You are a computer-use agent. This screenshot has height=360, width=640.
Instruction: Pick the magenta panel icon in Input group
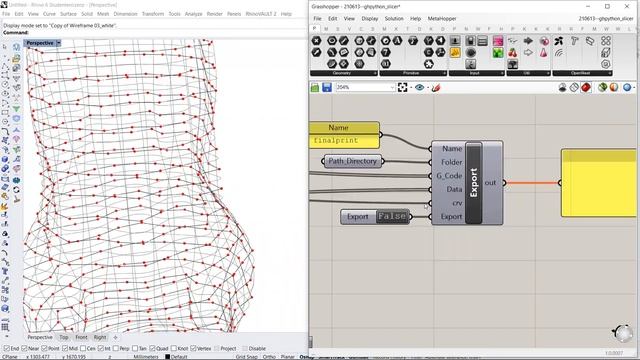(498, 41)
